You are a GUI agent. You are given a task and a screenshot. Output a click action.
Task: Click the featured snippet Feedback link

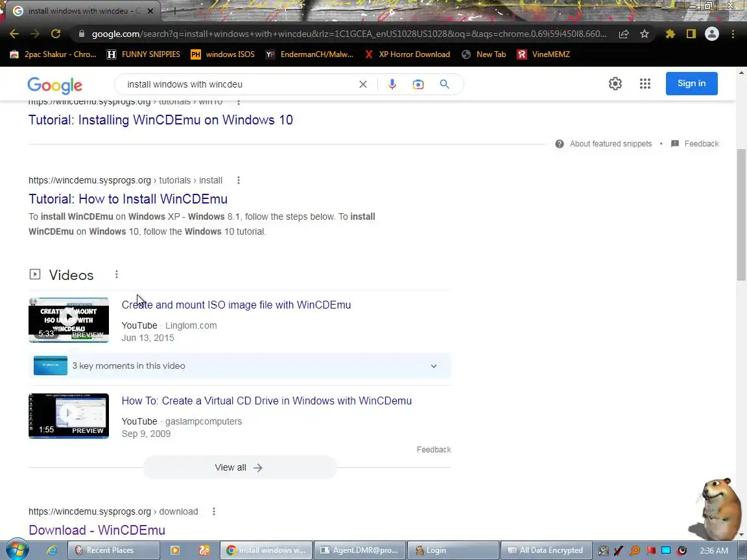click(701, 144)
